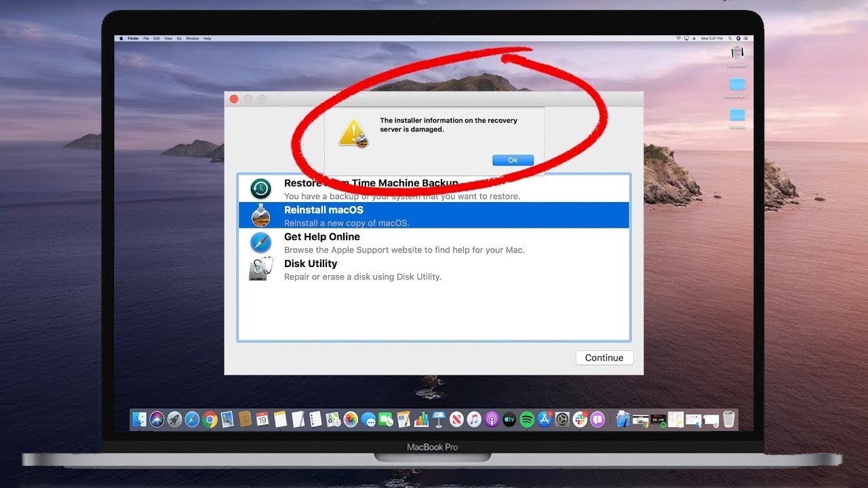
Task: Open Maps from the Dock
Action: pyautogui.click(x=333, y=420)
